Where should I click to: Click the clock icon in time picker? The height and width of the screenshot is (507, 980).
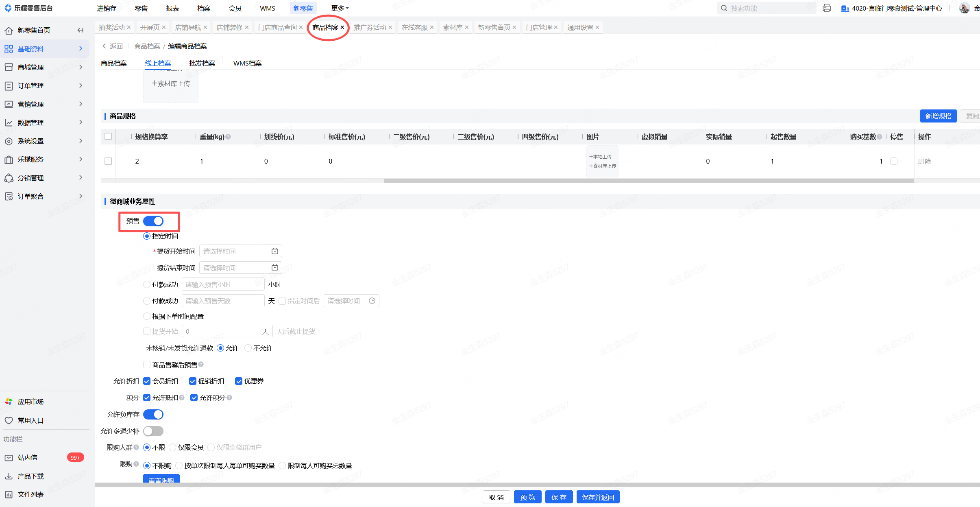point(372,301)
